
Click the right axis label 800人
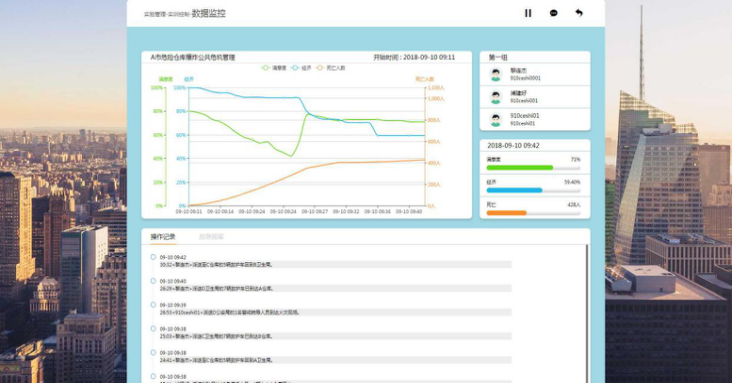434,120
